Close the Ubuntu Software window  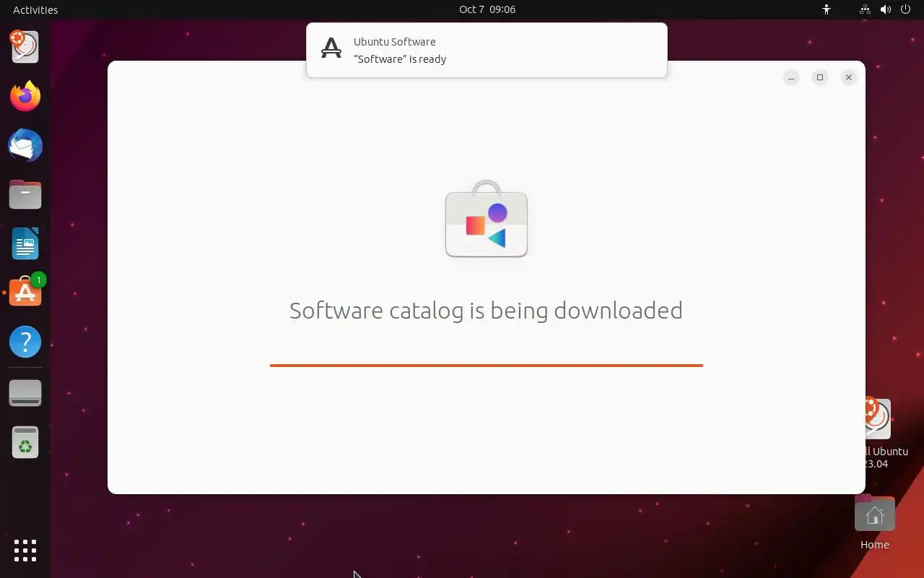(849, 77)
